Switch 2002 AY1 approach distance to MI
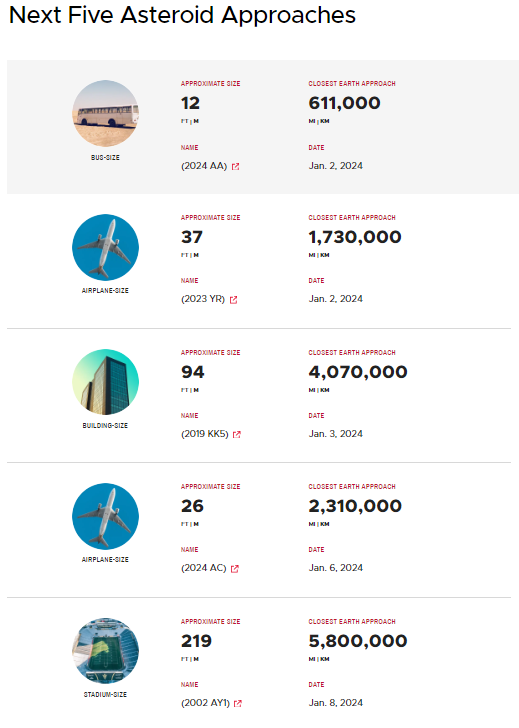Viewport: 519px width, 728px height. [x=312, y=659]
